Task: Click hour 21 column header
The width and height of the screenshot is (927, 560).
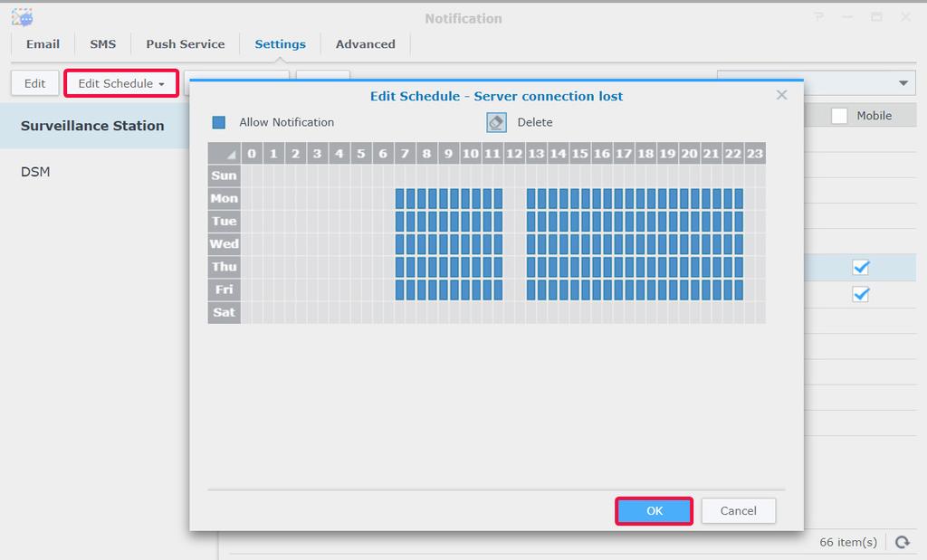Action: click(712, 153)
